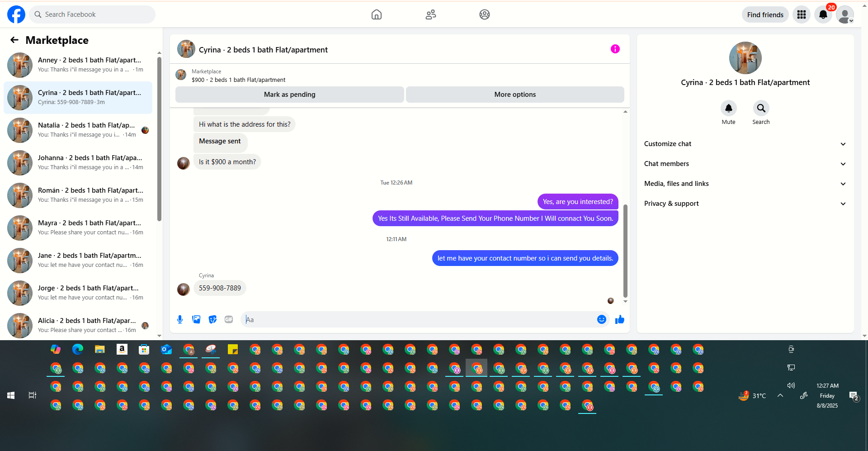The image size is (868, 451).
Task: Search in conversation magnifier icon
Action: [x=761, y=108]
